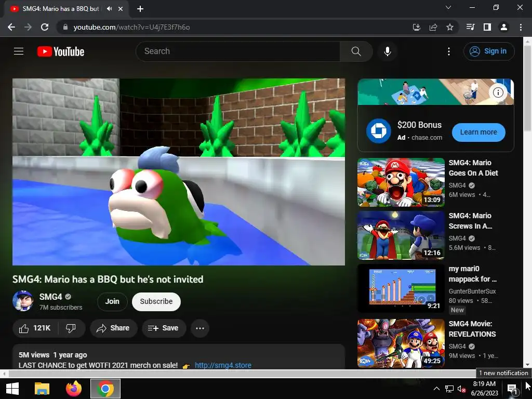Reload the YouTube page
The height and width of the screenshot is (399, 532).
coord(45,27)
